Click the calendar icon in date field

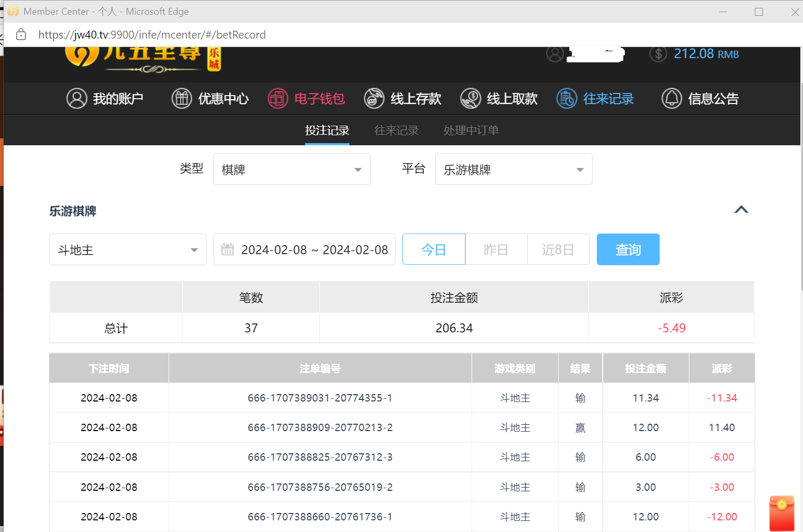(228, 249)
